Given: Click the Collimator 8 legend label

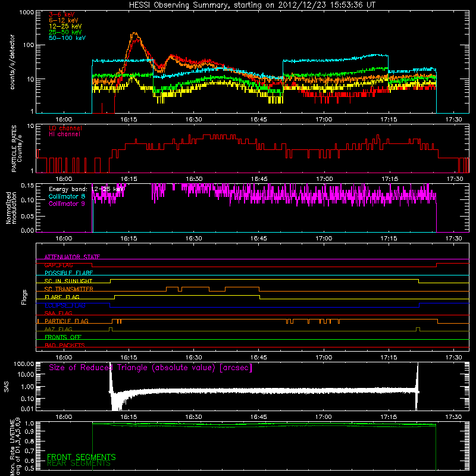Looking at the screenshot, I should 67,196.
